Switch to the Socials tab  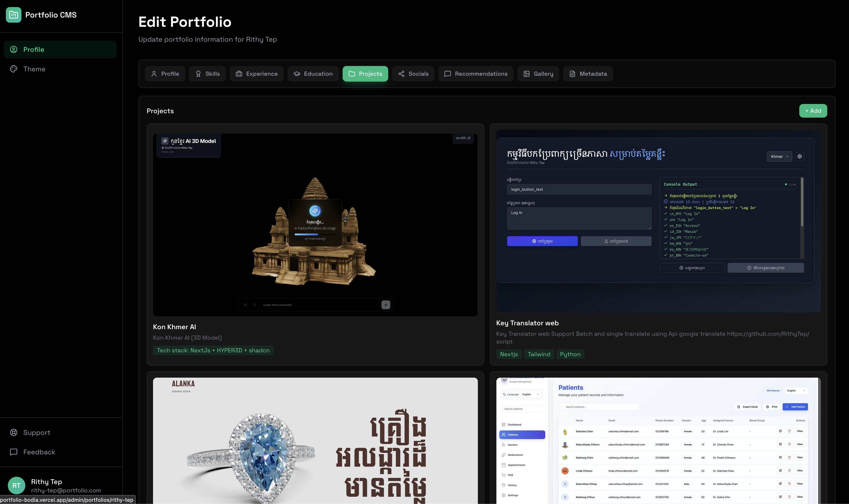pyautogui.click(x=413, y=74)
